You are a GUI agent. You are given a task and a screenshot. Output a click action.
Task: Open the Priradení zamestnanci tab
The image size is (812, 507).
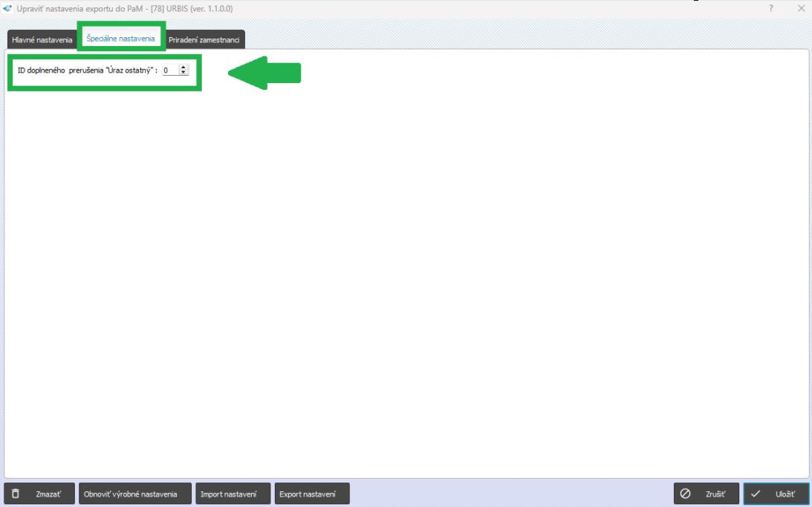(204, 39)
